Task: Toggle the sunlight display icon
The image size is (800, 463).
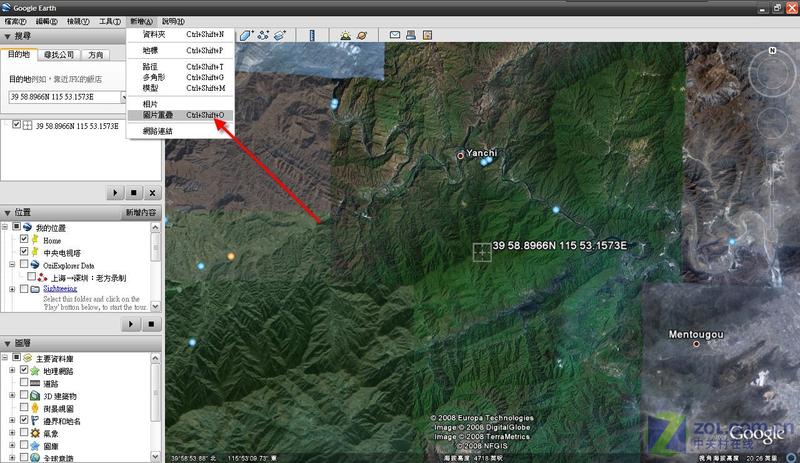Action: 345,35
